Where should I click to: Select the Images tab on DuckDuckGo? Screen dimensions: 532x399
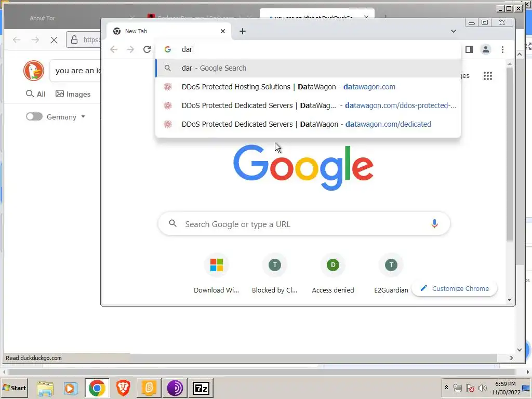tap(73, 94)
